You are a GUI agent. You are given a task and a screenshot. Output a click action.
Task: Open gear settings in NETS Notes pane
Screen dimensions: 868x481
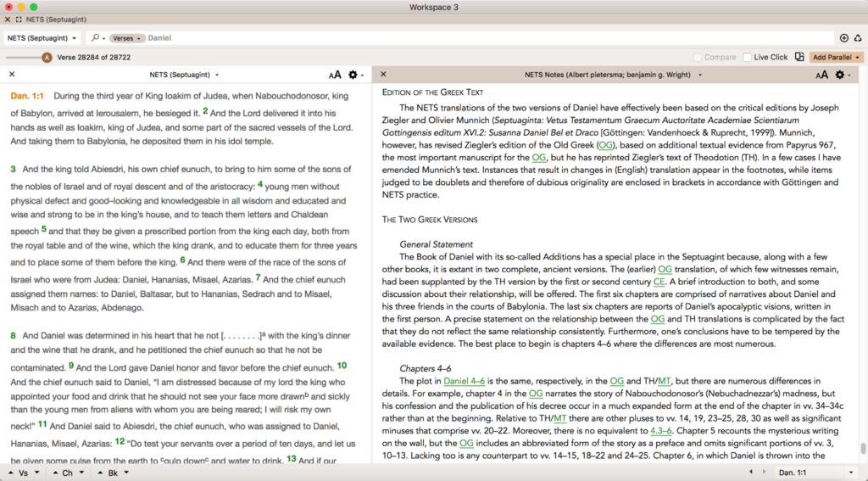(x=842, y=75)
